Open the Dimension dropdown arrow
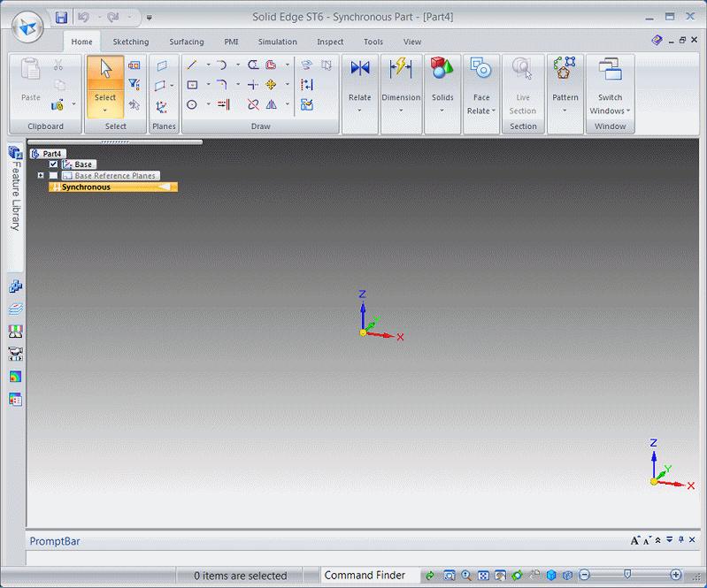This screenshot has width=707, height=588. pos(400,111)
